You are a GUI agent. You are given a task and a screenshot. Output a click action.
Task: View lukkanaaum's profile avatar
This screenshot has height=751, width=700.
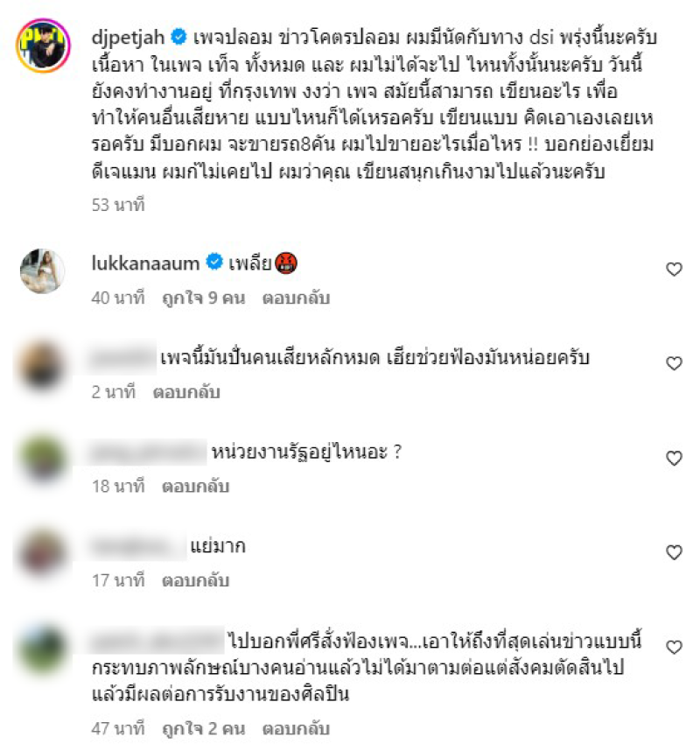pos(42,270)
